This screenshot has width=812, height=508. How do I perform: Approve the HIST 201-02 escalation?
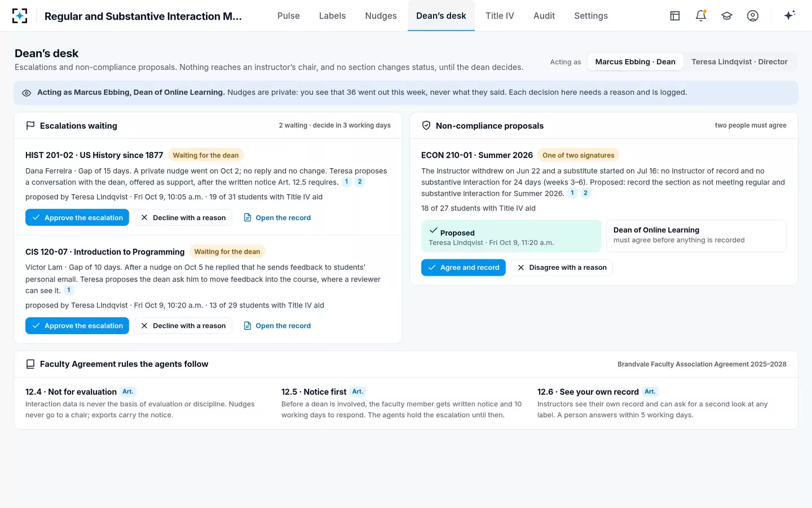click(77, 217)
